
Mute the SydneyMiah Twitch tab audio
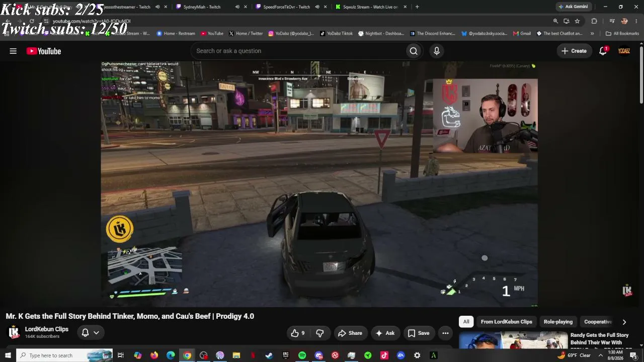[x=237, y=7]
